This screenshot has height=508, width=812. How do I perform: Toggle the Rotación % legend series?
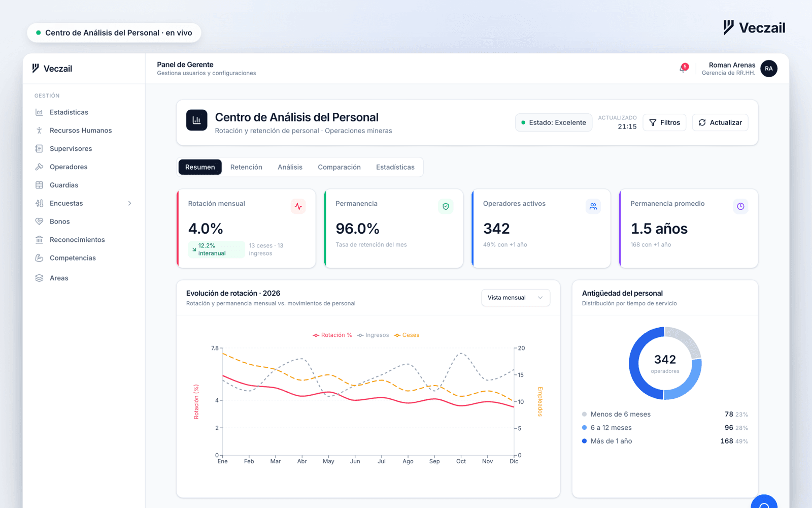[x=332, y=335]
